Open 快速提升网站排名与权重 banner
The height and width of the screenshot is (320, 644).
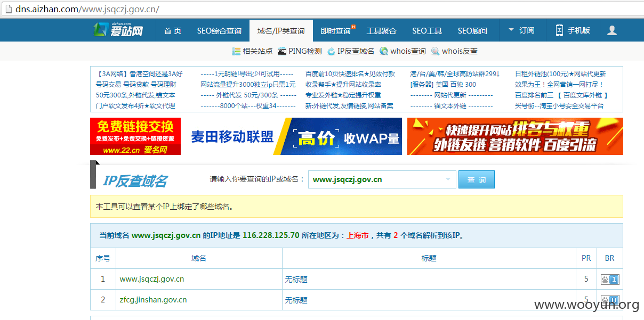coord(515,136)
